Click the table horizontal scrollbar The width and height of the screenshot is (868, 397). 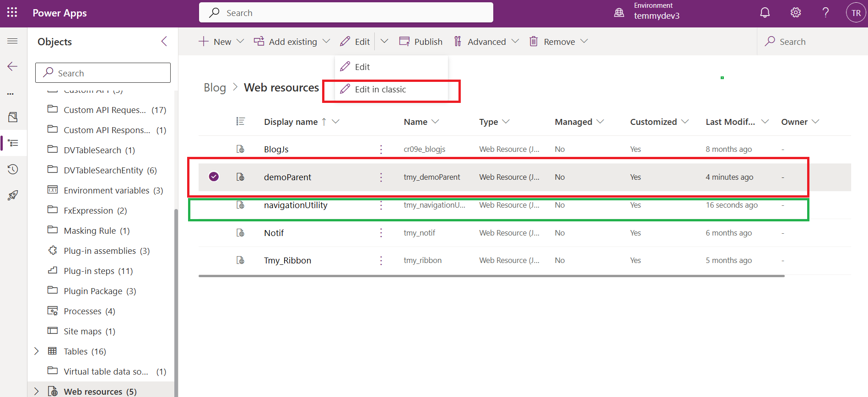[x=491, y=276]
